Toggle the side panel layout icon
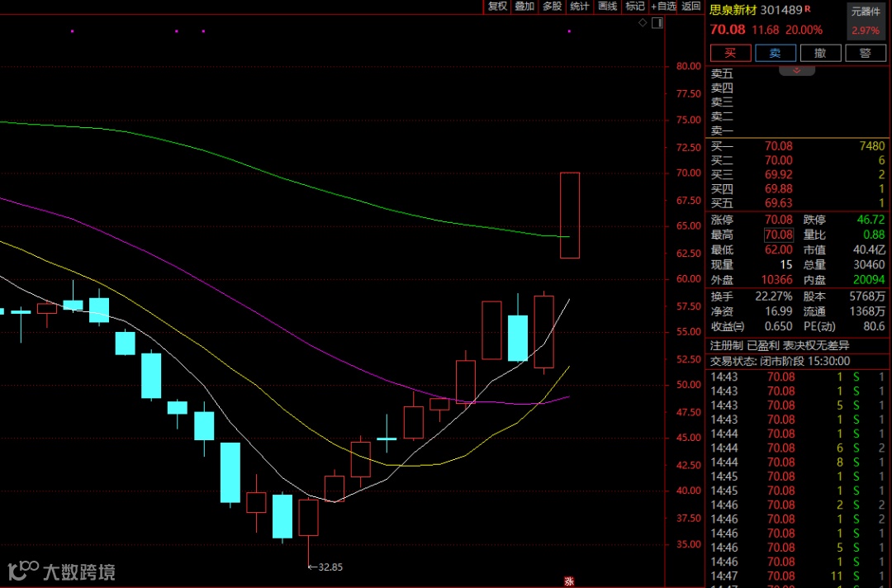 click(657, 23)
